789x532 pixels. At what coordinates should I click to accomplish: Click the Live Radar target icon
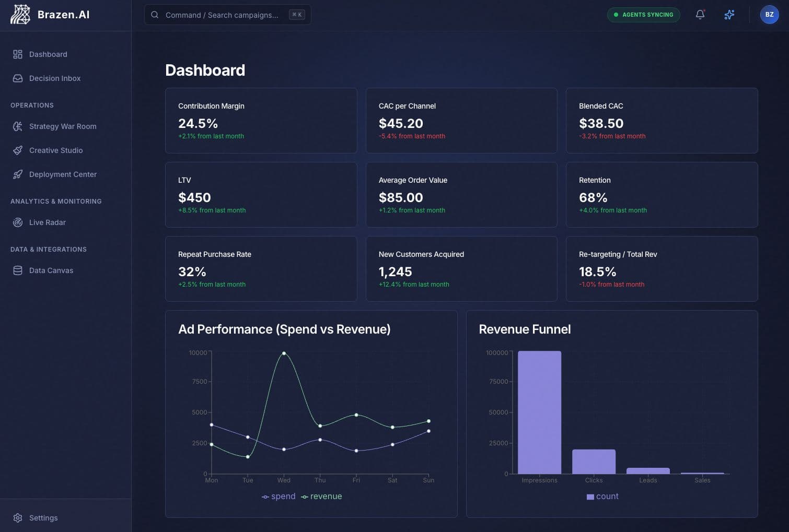click(x=18, y=222)
